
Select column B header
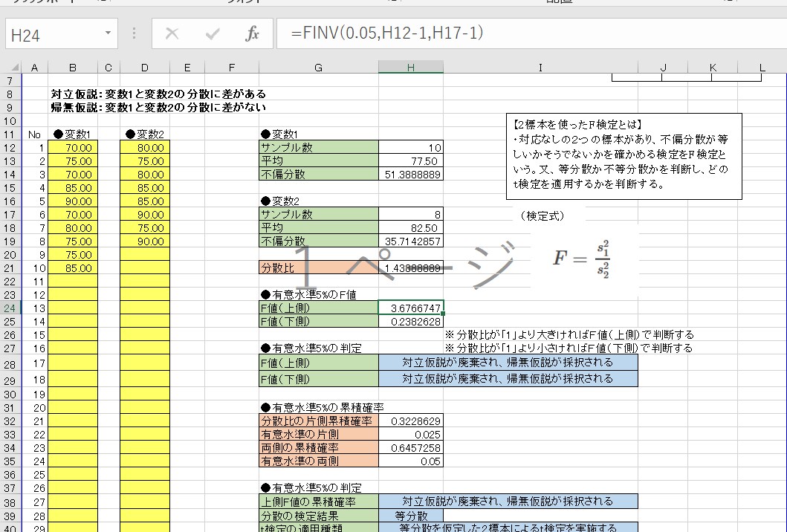click(73, 68)
